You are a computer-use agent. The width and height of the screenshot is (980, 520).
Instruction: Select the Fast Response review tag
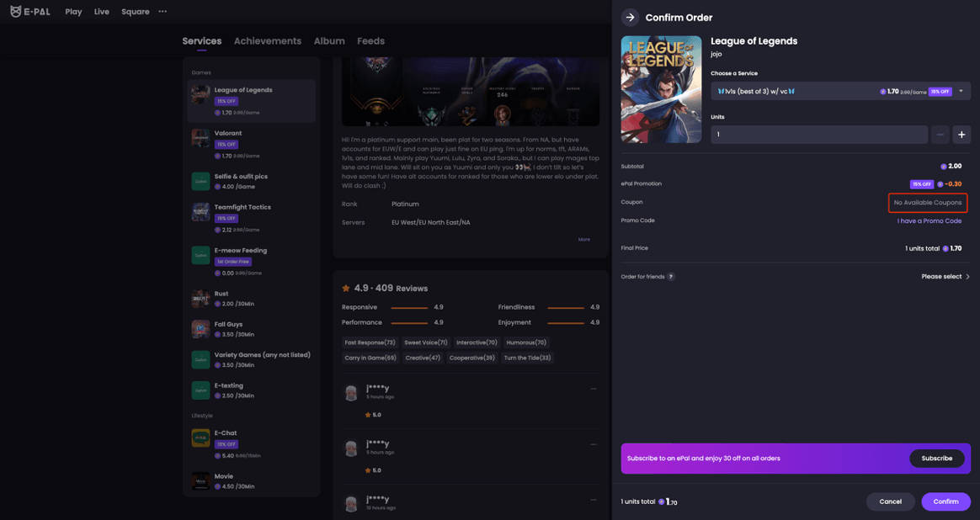point(370,342)
